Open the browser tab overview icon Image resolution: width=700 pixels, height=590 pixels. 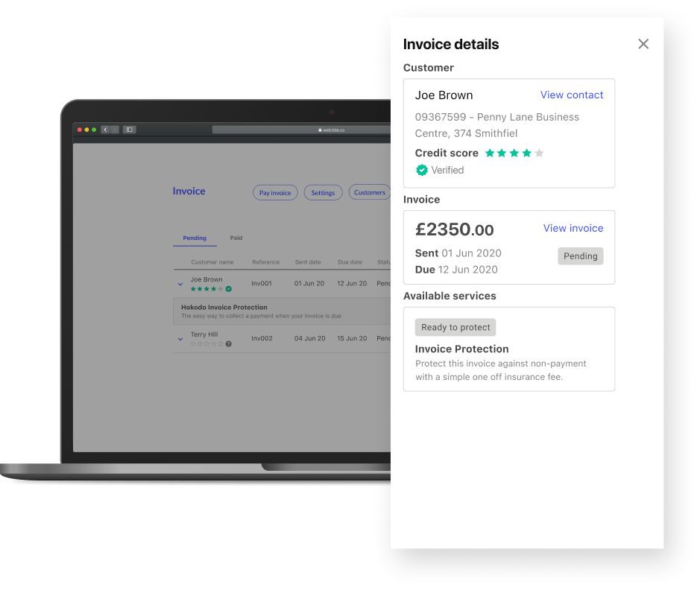click(x=129, y=129)
